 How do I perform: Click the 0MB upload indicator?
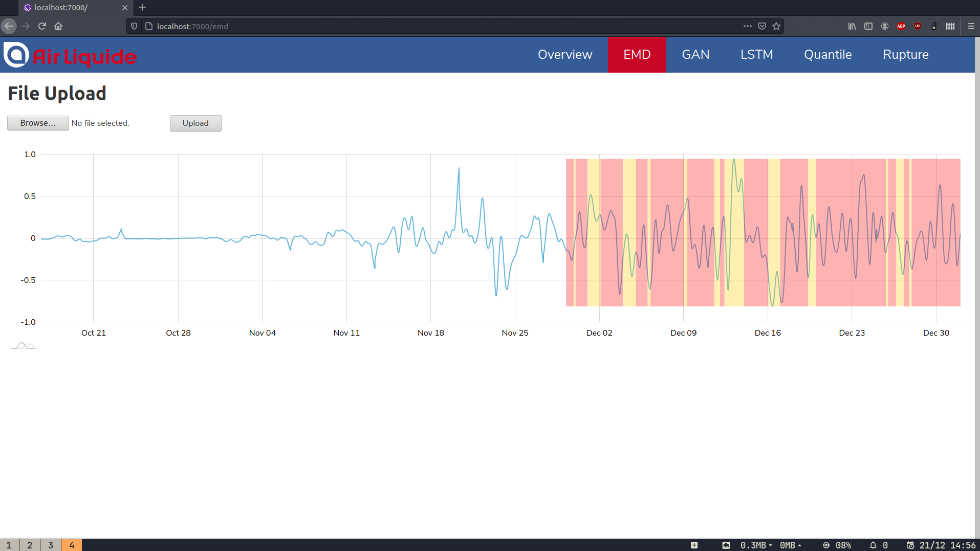791,545
